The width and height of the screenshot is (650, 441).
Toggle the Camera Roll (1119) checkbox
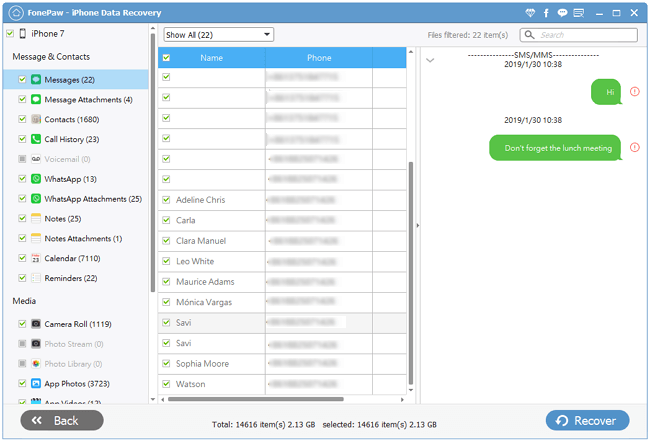22,324
